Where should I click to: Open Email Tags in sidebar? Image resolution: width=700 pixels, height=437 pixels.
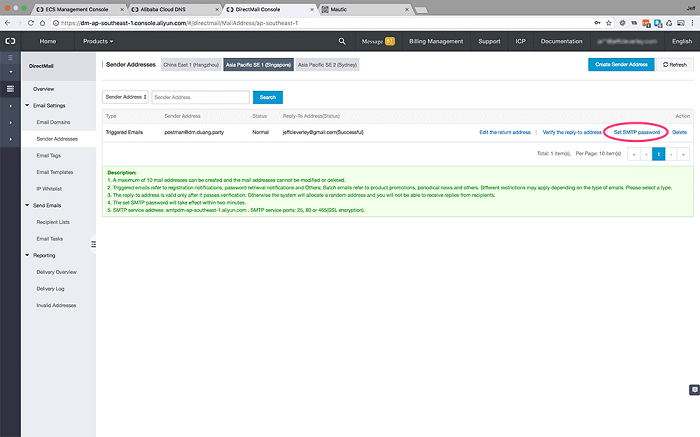[49, 155]
